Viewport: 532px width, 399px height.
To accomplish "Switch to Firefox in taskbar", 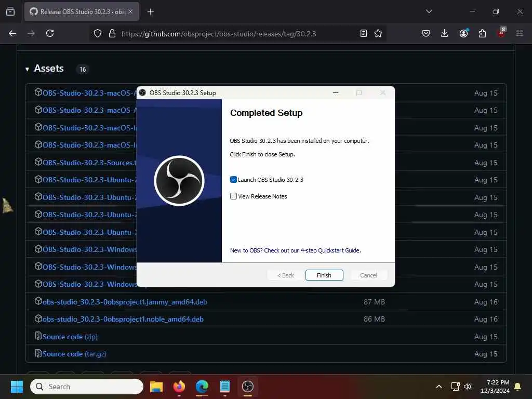I will [179, 387].
